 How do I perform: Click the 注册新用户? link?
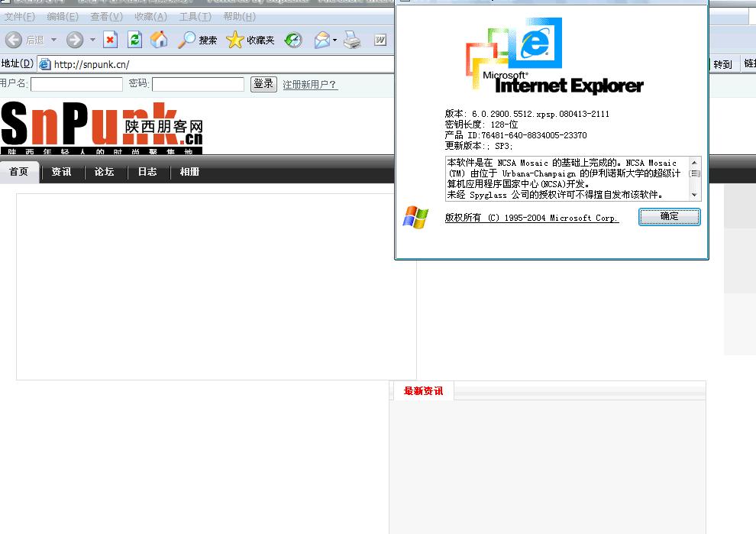pyautogui.click(x=309, y=85)
